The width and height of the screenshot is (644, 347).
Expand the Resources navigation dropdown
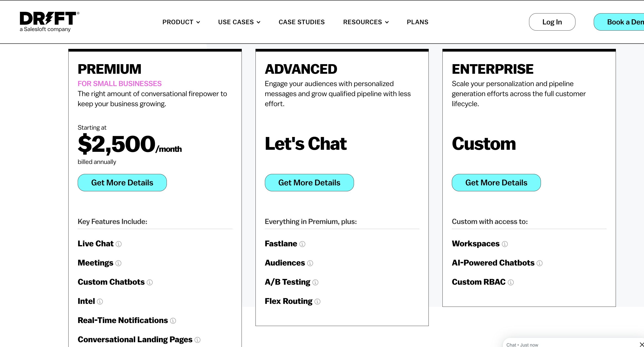click(366, 22)
